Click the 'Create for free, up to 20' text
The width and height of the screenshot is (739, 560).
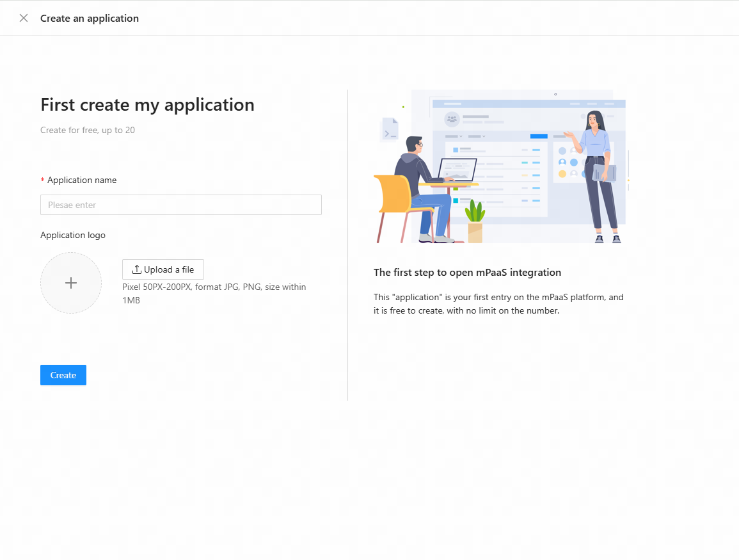(88, 130)
